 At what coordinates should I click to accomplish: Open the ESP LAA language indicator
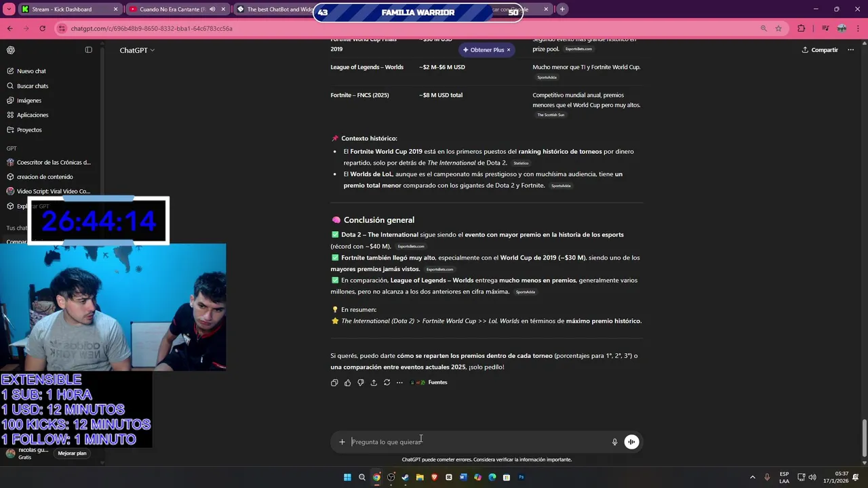point(784,477)
